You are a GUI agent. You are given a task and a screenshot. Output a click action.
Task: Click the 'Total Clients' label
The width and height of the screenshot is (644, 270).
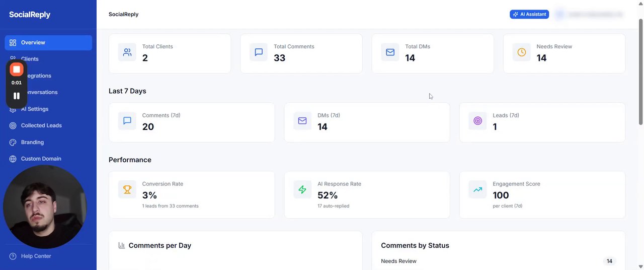click(157, 46)
